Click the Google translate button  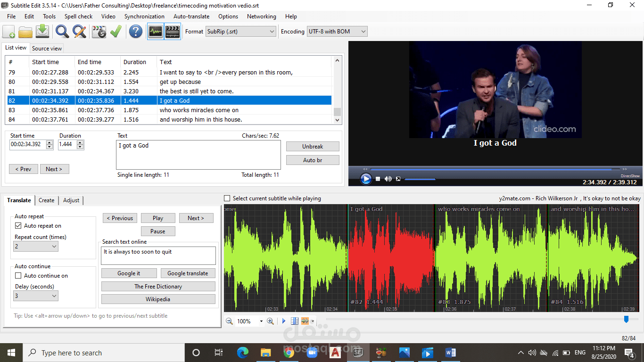pos(188,273)
